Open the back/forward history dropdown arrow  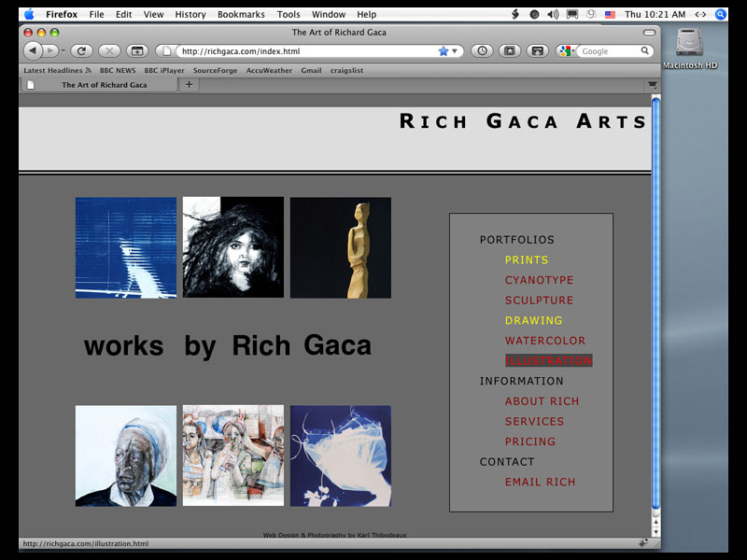[x=63, y=50]
